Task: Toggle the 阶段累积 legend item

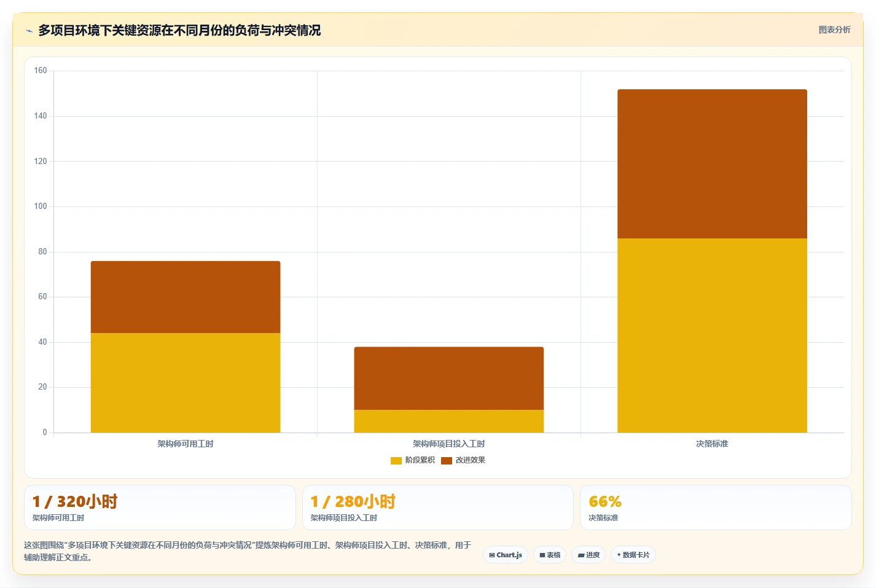Action: (x=413, y=460)
